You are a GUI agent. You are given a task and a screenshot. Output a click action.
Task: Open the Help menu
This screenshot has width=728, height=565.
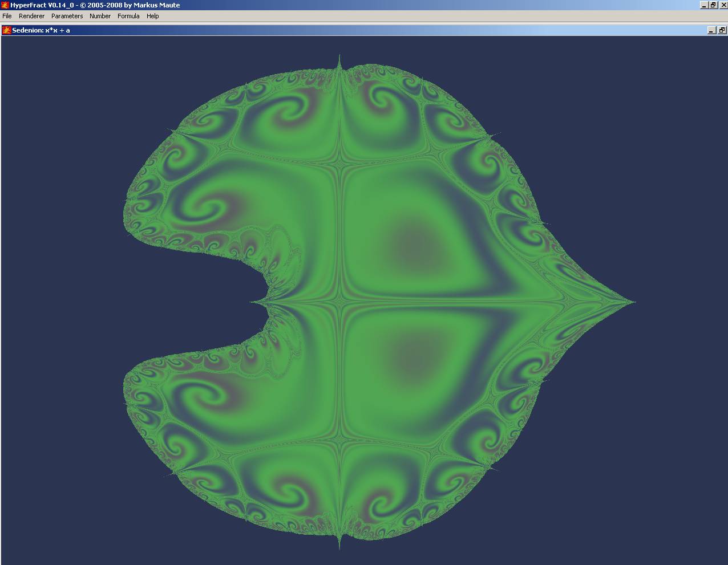[152, 16]
